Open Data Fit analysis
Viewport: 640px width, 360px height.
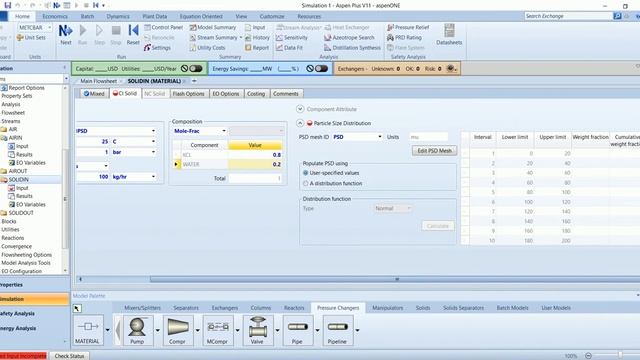[x=289, y=48]
